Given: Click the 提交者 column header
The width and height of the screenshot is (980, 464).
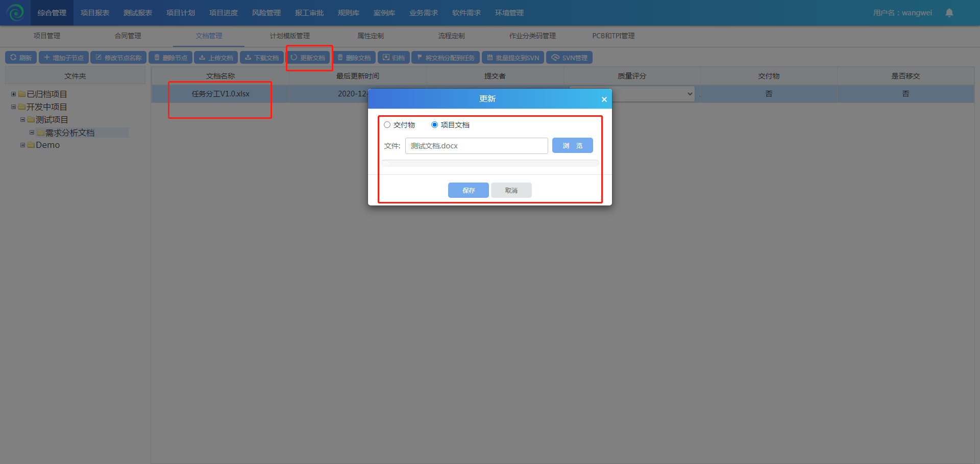Looking at the screenshot, I should coord(495,76).
